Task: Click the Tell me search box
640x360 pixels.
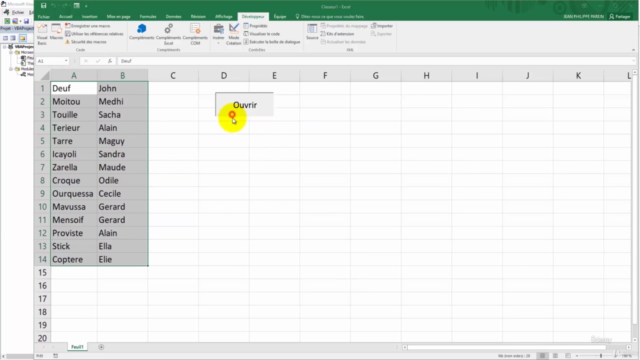Action: click(330, 17)
